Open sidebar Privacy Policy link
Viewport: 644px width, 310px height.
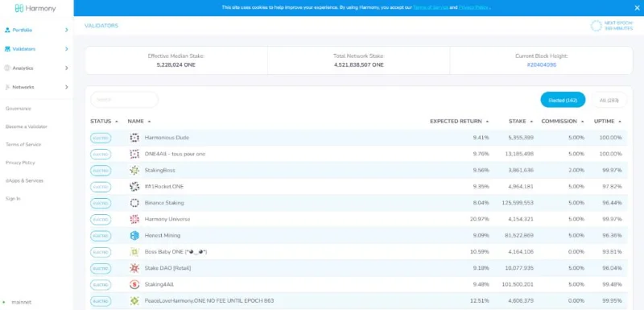click(x=20, y=163)
